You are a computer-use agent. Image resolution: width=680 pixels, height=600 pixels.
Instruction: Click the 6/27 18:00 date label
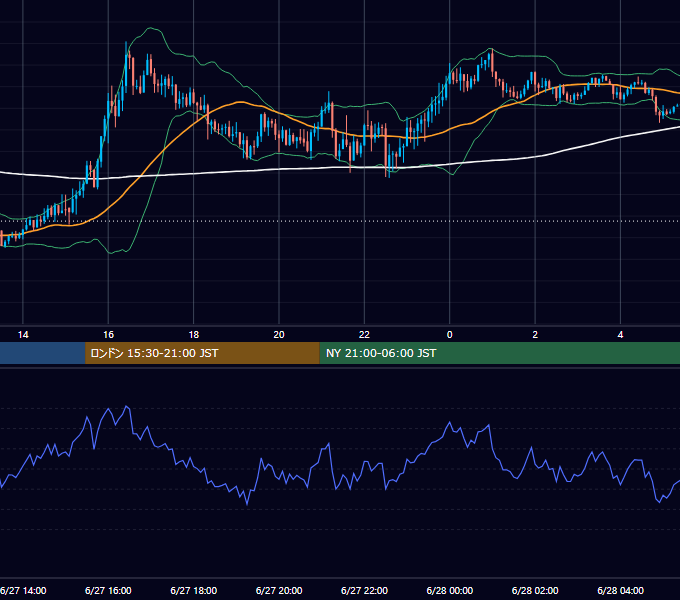coord(194,590)
